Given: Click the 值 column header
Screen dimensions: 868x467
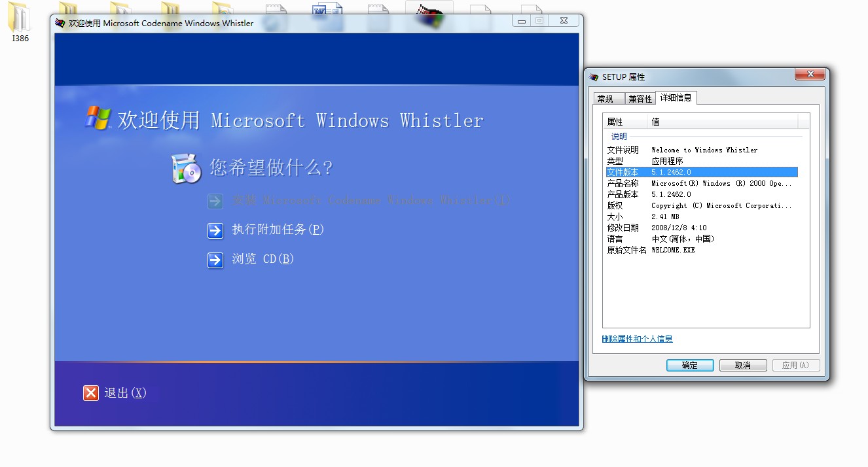Looking at the screenshot, I should (x=723, y=122).
